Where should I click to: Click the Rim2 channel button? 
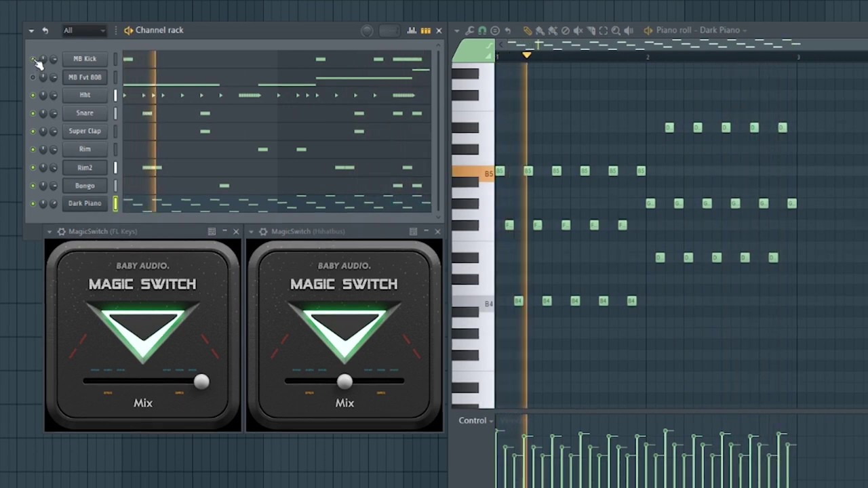tap(85, 167)
